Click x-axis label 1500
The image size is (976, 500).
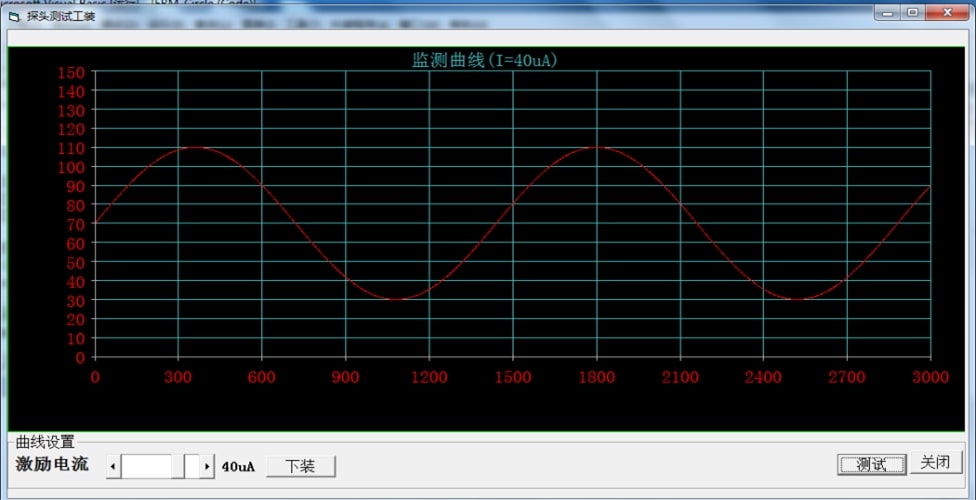click(513, 377)
